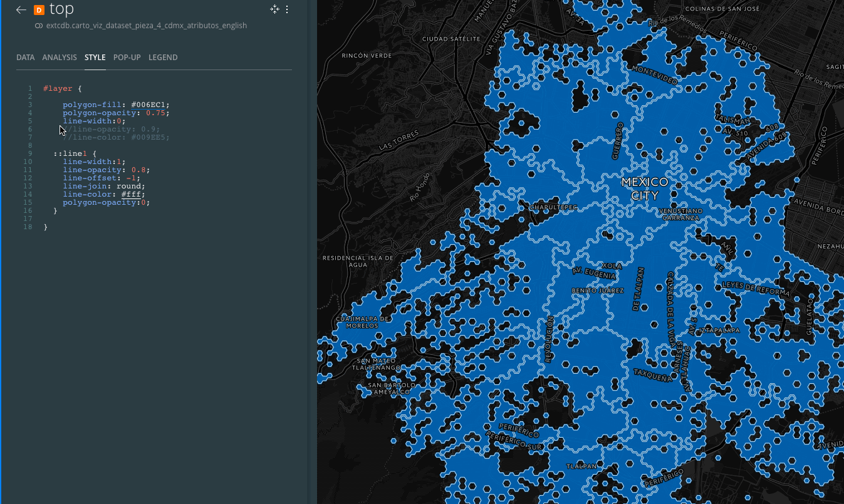This screenshot has width=844, height=504.
Task: Click the 'XOLA' map label
Action: coord(612,265)
